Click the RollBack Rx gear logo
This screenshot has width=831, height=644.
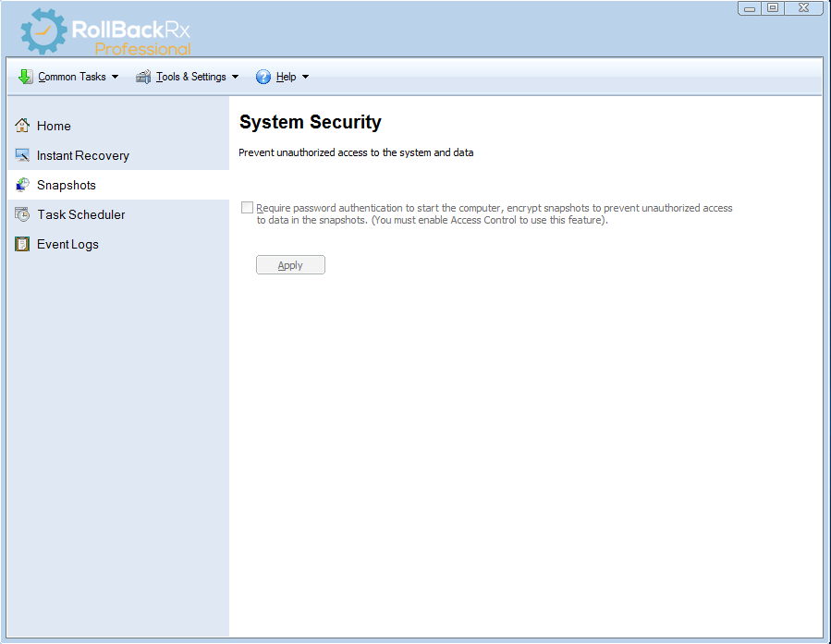point(43,32)
